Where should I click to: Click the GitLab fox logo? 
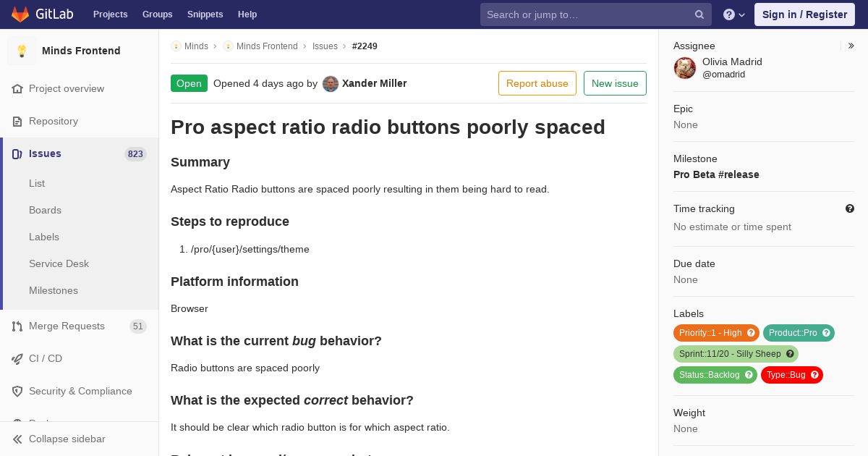(x=20, y=14)
